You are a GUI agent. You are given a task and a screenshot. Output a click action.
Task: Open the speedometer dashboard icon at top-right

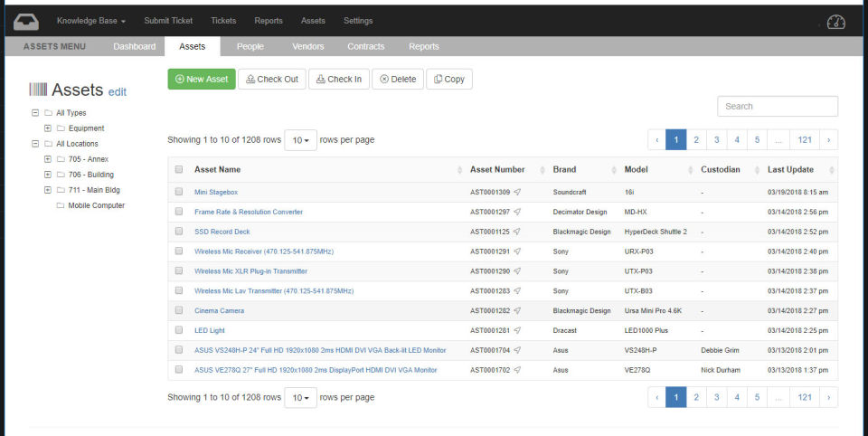pos(835,22)
